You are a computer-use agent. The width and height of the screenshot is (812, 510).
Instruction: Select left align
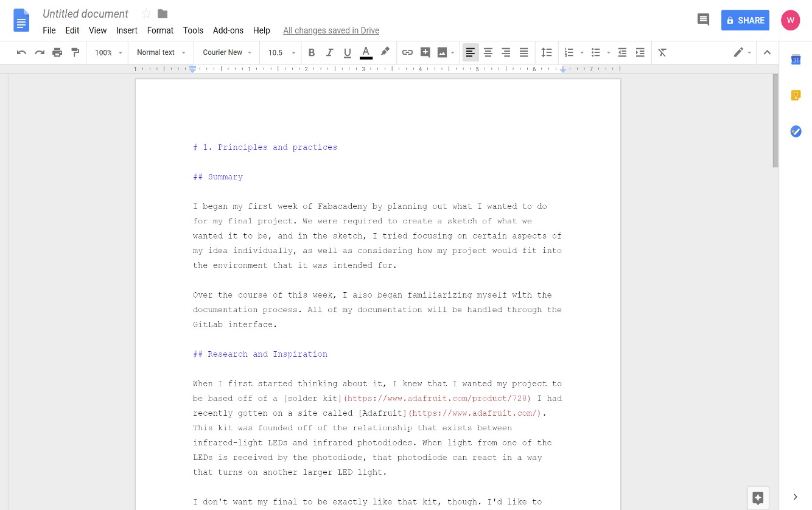pos(471,52)
